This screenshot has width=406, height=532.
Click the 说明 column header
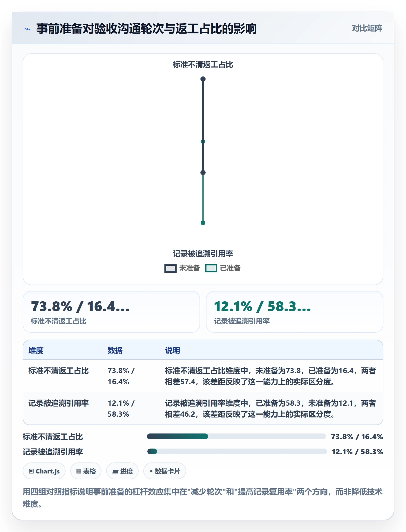(173, 350)
